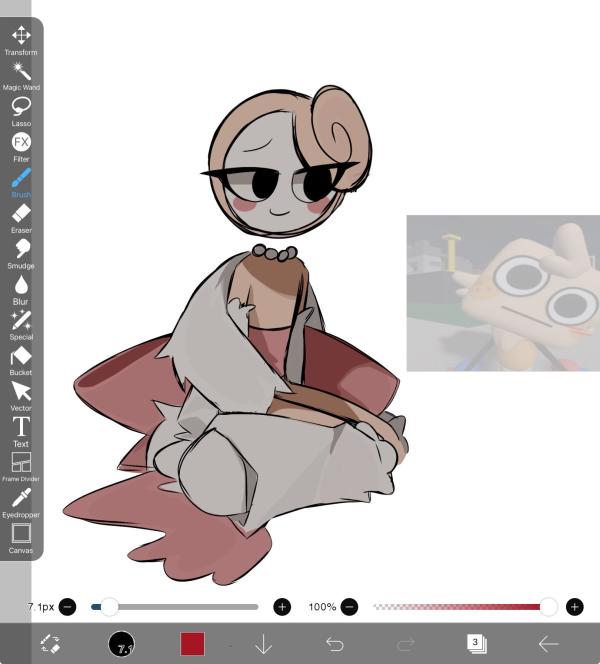This screenshot has height=664, width=600.
Task: Tap the down arrow icon
Action: pyautogui.click(x=263, y=644)
